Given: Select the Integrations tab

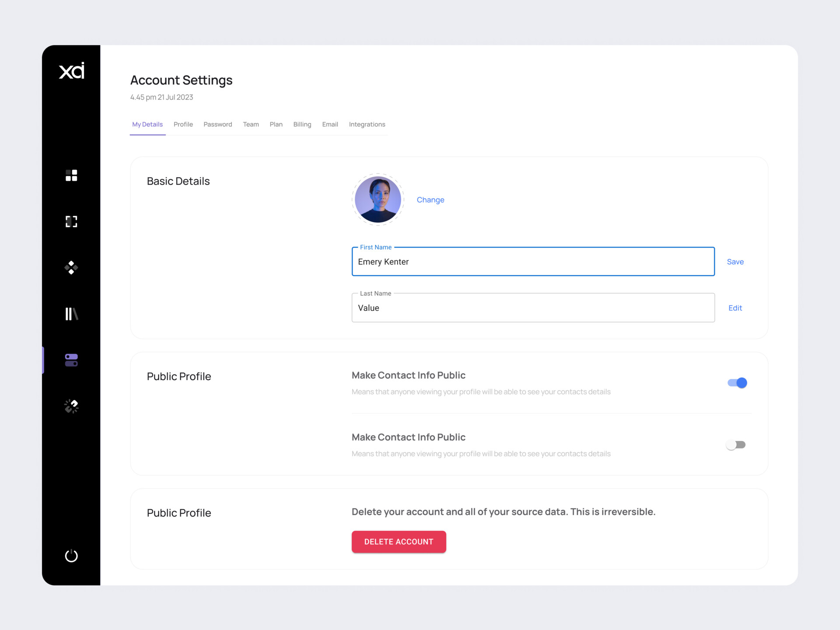Looking at the screenshot, I should [367, 125].
